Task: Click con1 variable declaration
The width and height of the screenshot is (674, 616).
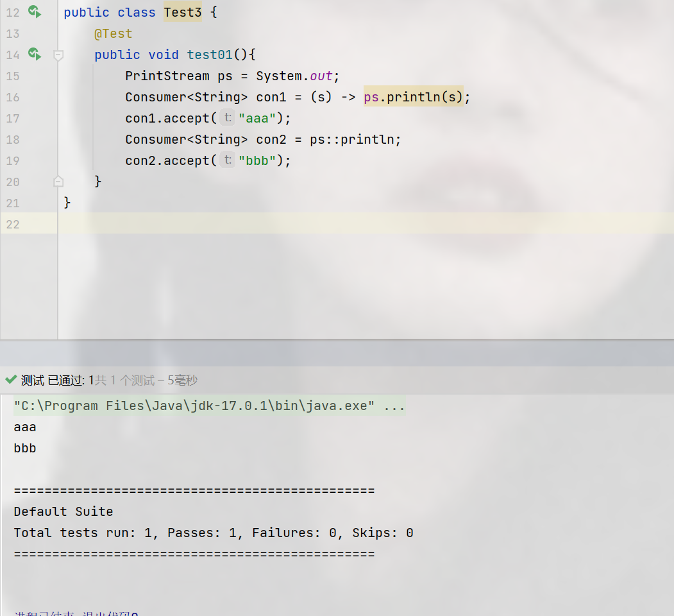Action: click(x=271, y=97)
